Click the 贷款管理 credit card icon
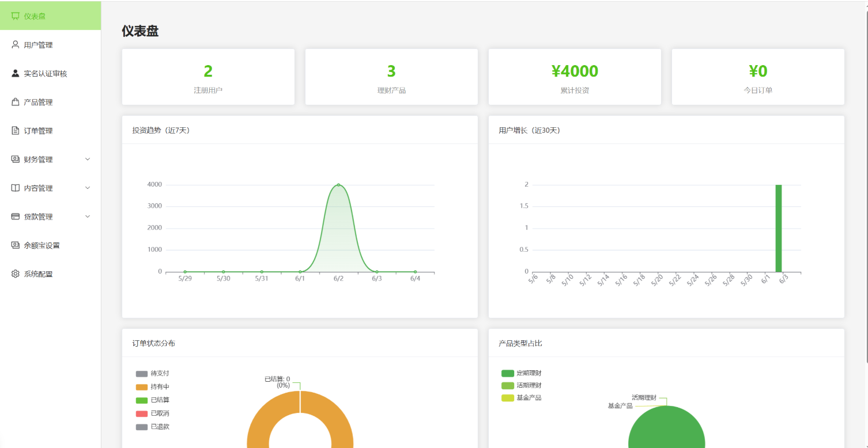Viewport: 868px width, 448px height. coord(16,217)
